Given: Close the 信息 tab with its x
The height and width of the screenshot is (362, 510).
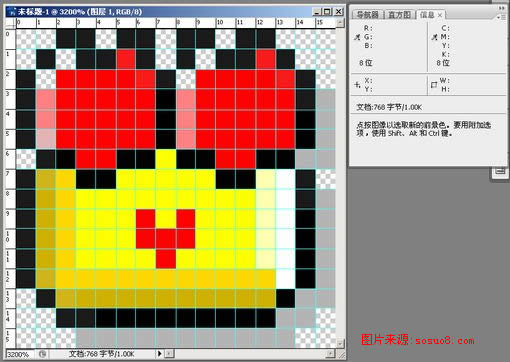Looking at the screenshot, I should pos(440,15).
